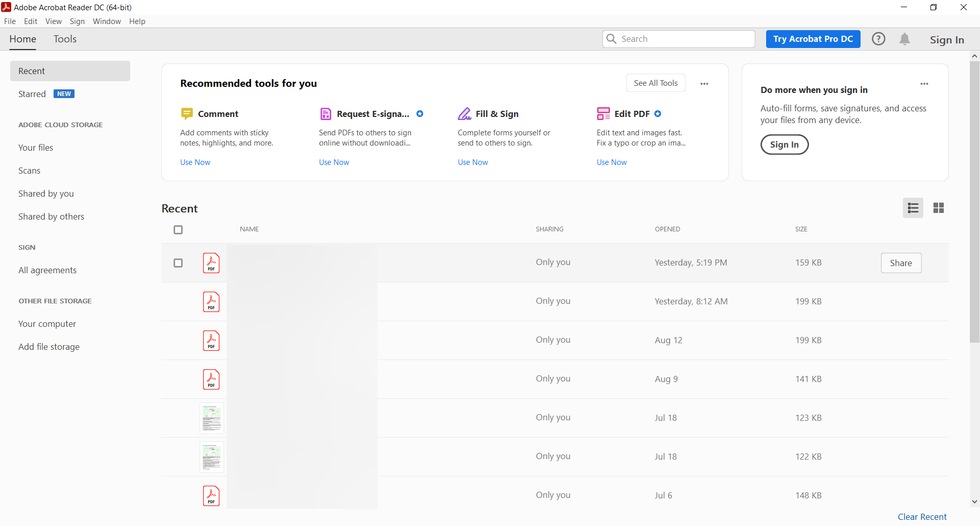The width and height of the screenshot is (980, 526).
Task: Click the scrollbar up arrow
Action: click(974, 56)
